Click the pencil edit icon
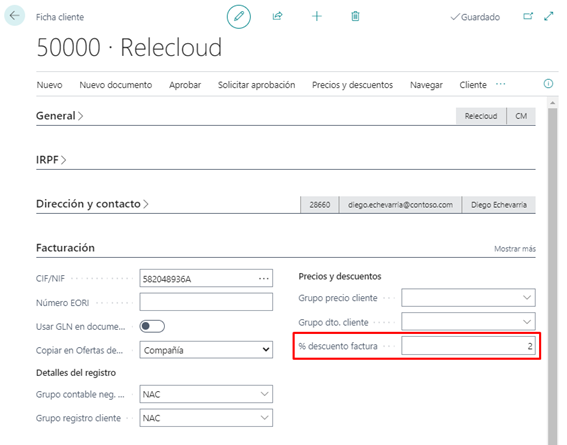This screenshot has width=567, height=445. [239, 16]
